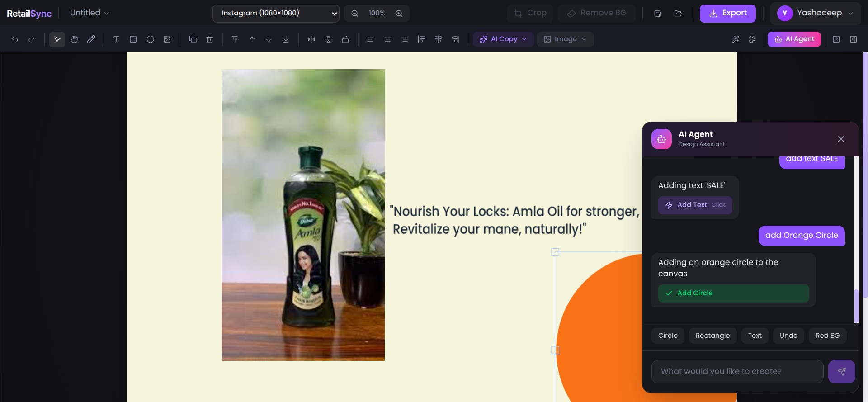Click the Circle suggestion chip
This screenshot has width=868, height=402.
668,336
